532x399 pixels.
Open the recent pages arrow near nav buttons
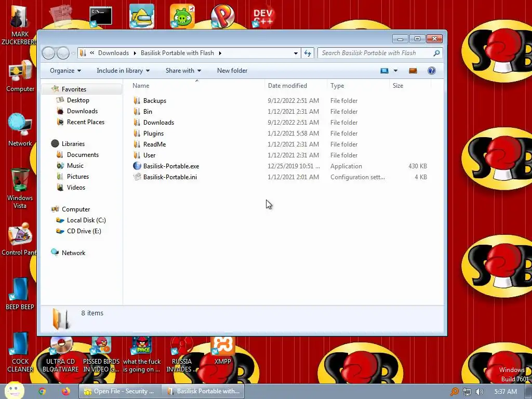pos(73,54)
